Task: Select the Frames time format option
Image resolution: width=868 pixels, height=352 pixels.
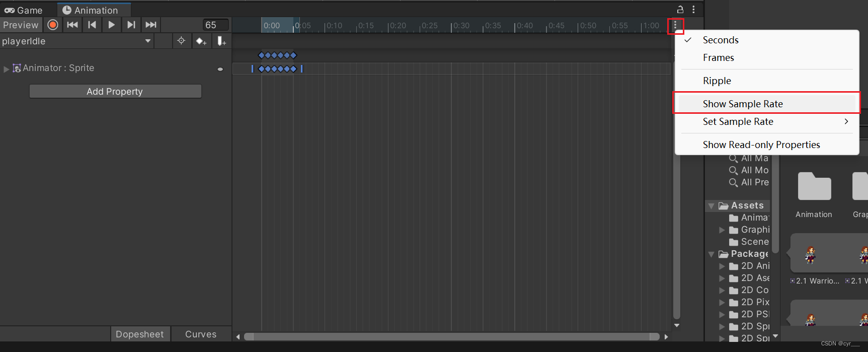Action: 766,57
